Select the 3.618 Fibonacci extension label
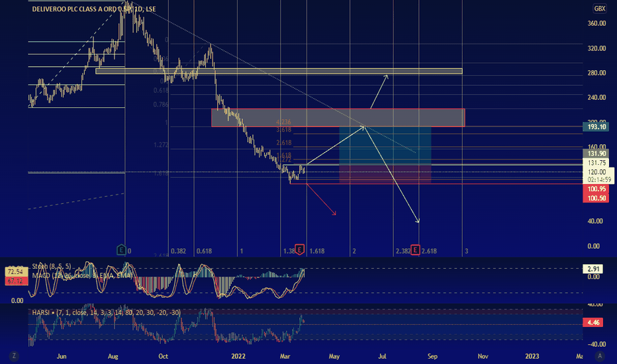Viewport: 617px width, 364px height. coord(284,130)
